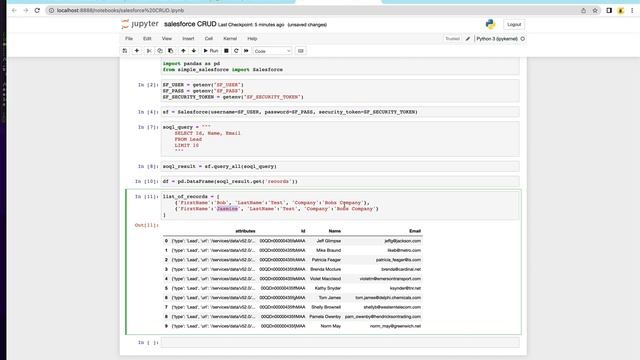Click the site info icon before the URL
Image resolution: width=640 pixels, height=360 pixels.
[51, 10]
